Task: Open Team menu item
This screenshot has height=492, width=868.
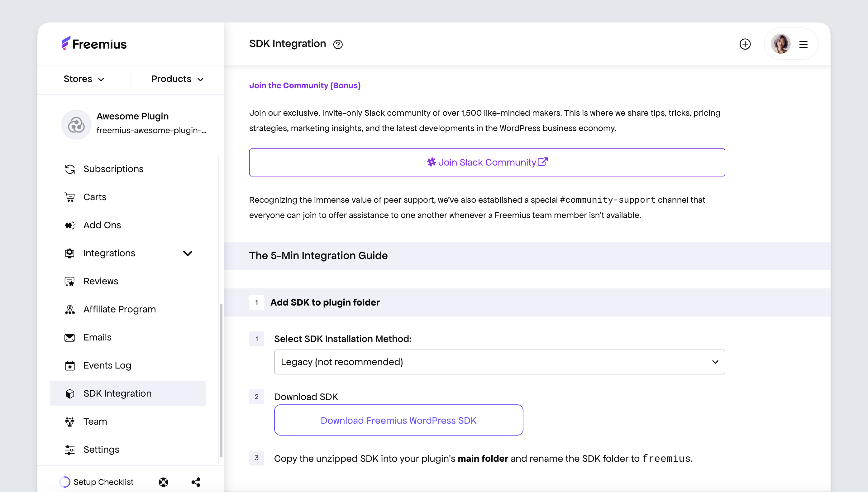Action: [x=128, y=422]
